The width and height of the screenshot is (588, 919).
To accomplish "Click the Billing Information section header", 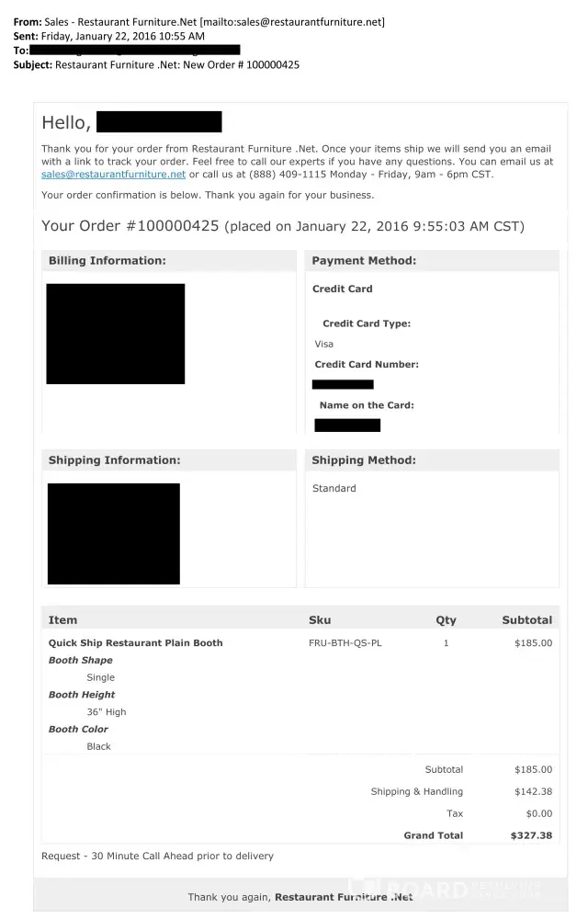I will pos(107,261).
